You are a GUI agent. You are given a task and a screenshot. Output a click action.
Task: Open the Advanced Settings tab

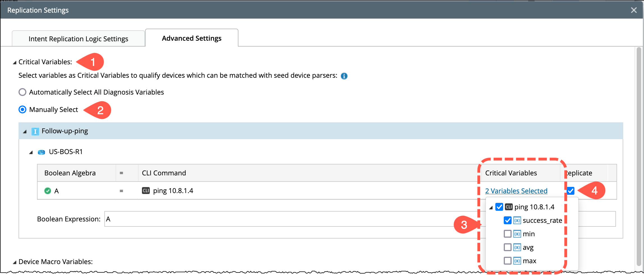click(192, 38)
